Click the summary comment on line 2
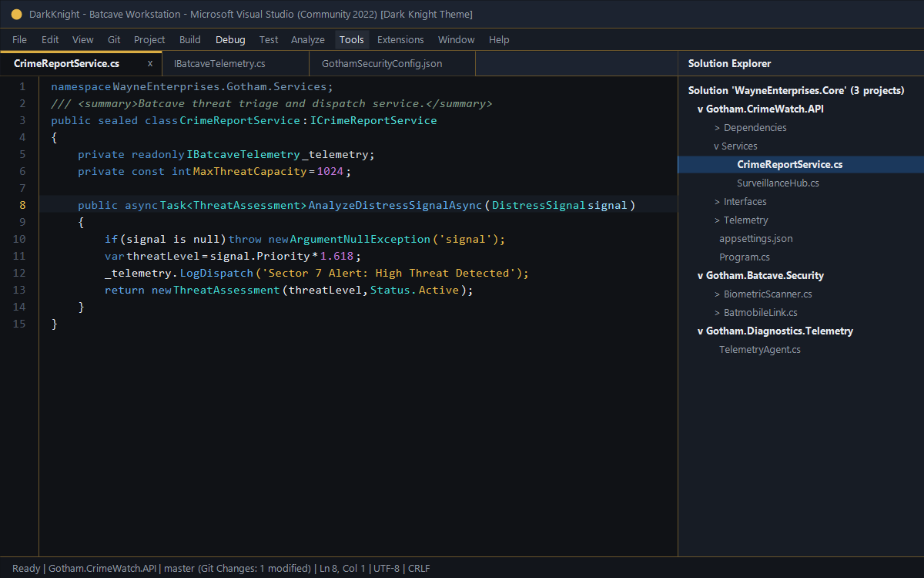This screenshot has width=924, height=578. point(271,103)
